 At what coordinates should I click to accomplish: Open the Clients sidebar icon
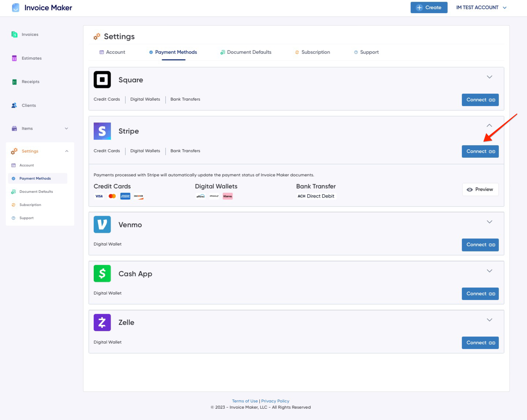click(14, 105)
